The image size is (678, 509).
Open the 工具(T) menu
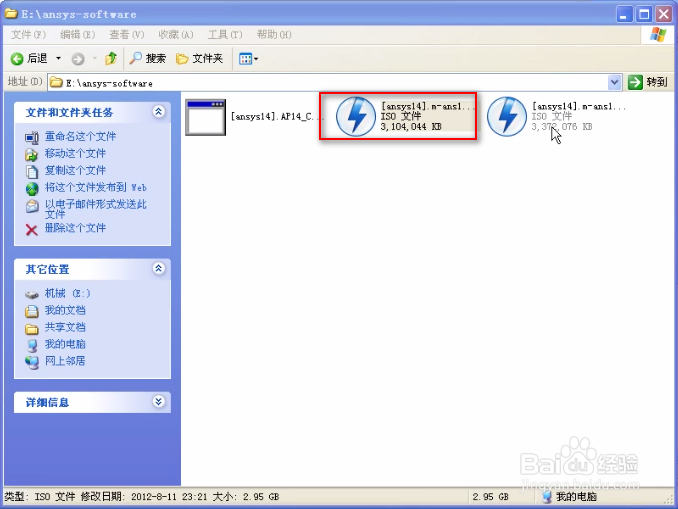click(x=225, y=34)
